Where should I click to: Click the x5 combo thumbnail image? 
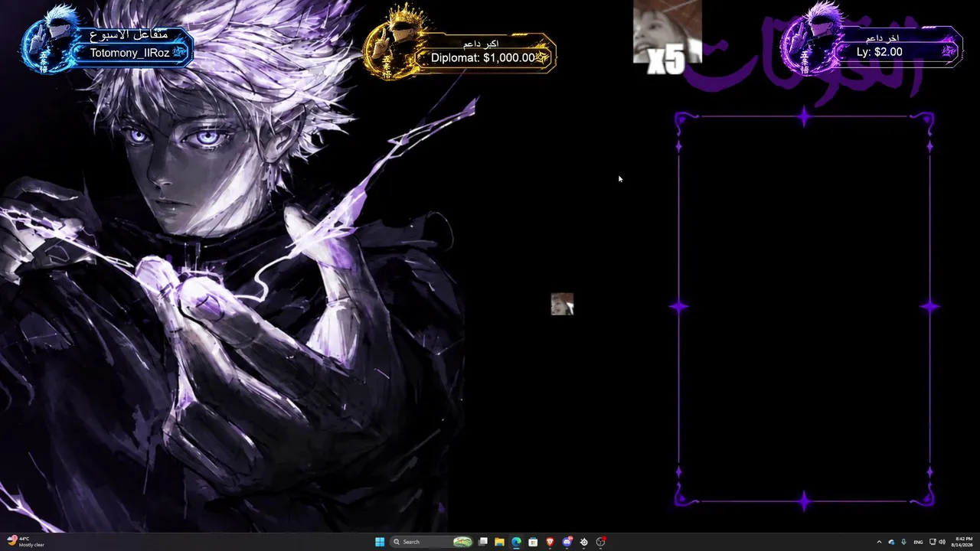pos(668,36)
